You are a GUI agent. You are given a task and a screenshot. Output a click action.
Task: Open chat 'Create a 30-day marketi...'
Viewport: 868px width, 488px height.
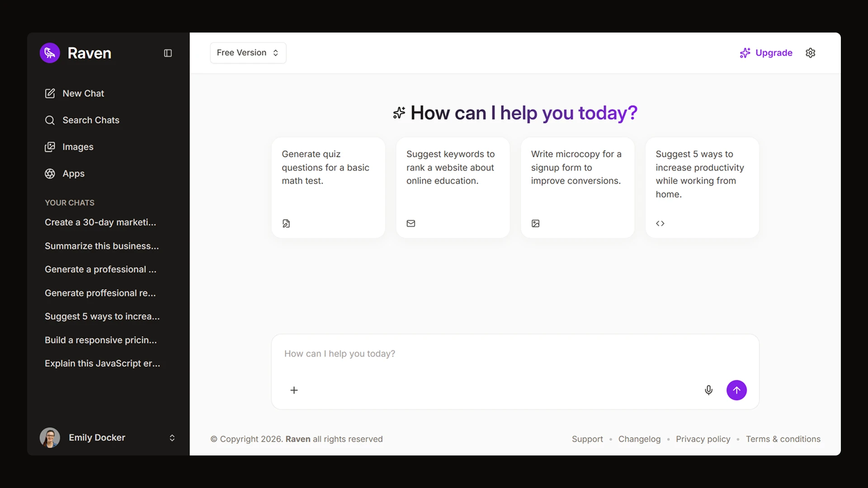[x=100, y=222]
